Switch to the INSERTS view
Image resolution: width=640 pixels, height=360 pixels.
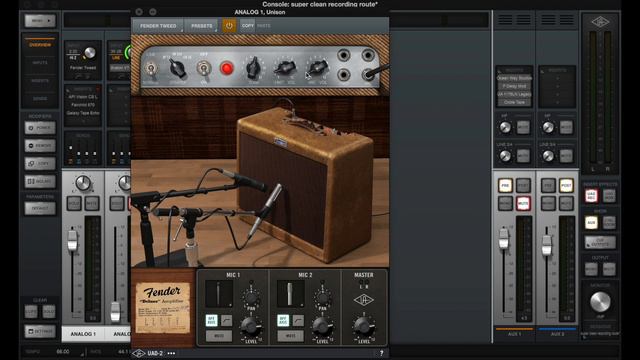[x=40, y=81]
